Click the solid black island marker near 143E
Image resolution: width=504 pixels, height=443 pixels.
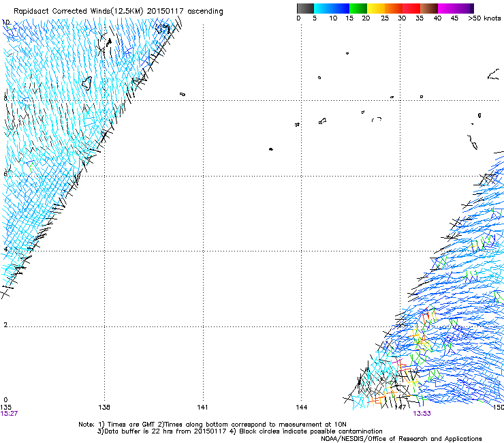click(270, 149)
